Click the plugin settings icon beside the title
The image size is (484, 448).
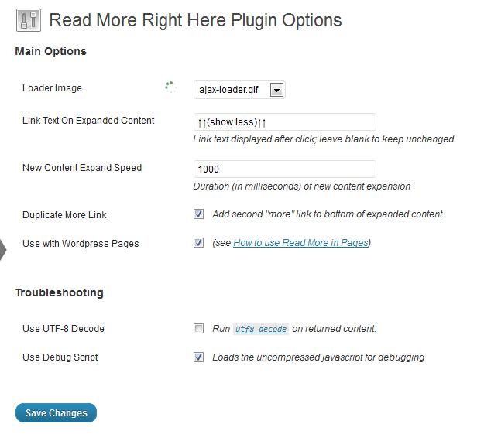(28, 20)
